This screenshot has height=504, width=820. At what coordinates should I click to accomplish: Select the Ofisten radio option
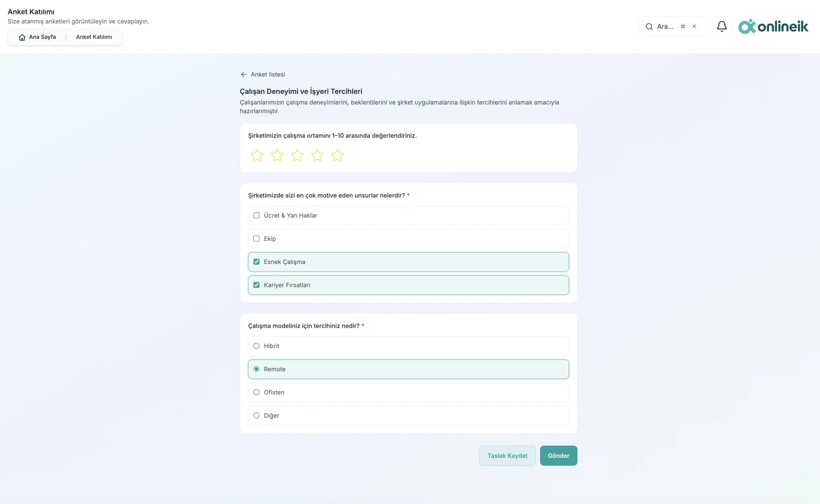pyautogui.click(x=408, y=392)
